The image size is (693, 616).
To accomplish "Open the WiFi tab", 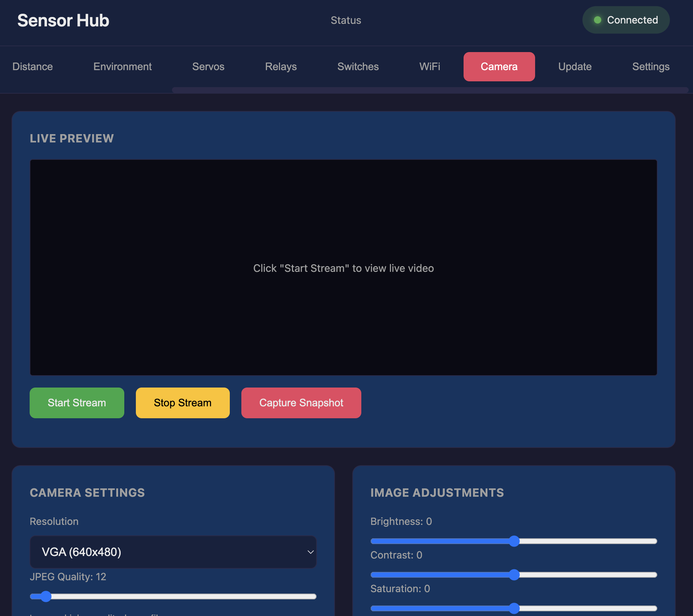I will (x=430, y=67).
